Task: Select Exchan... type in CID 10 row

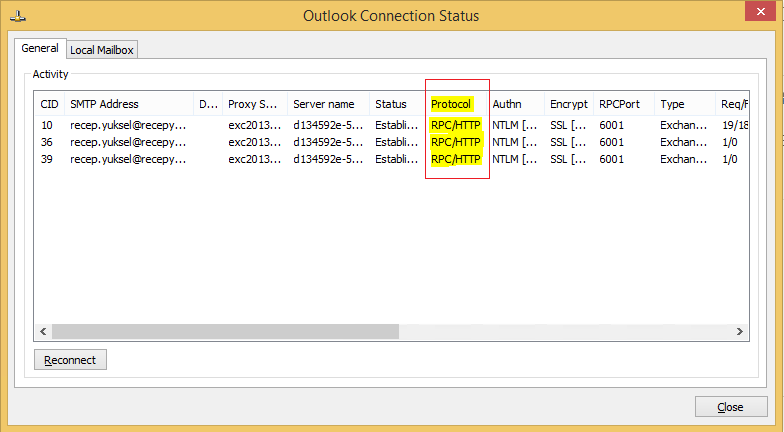Action: (684, 125)
